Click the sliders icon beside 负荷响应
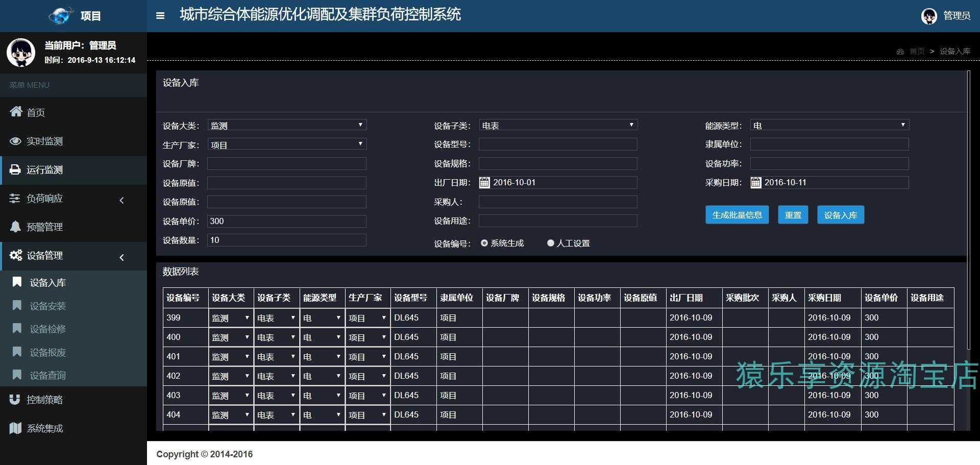Image resolution: width=980 pixels, height=465 pixels. tap(15, 198)
